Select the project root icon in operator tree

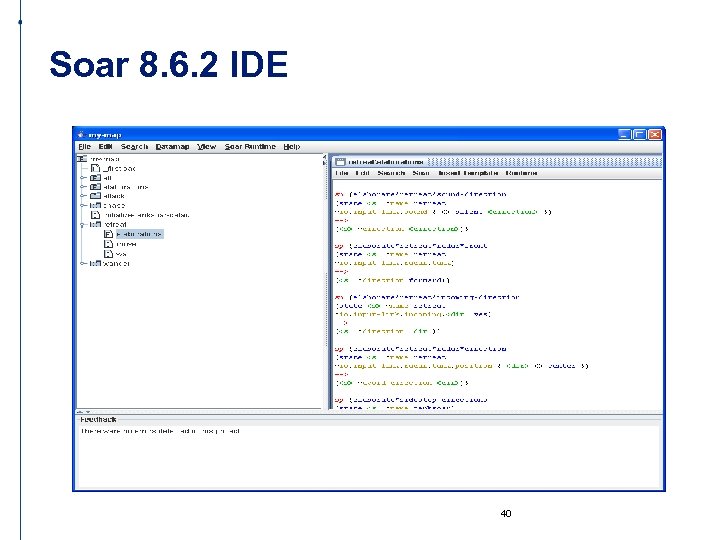tap(82, 159)
